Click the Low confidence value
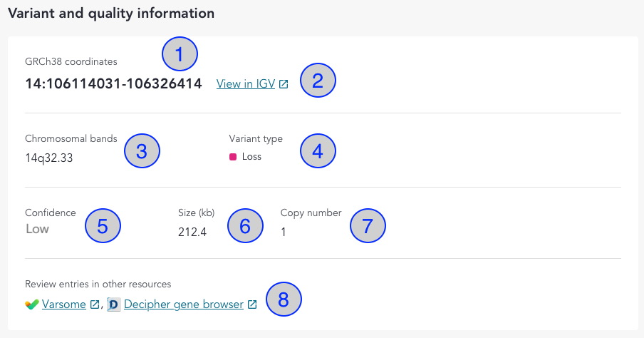Viewport: 644px width, 338px height. click(37, 229)
